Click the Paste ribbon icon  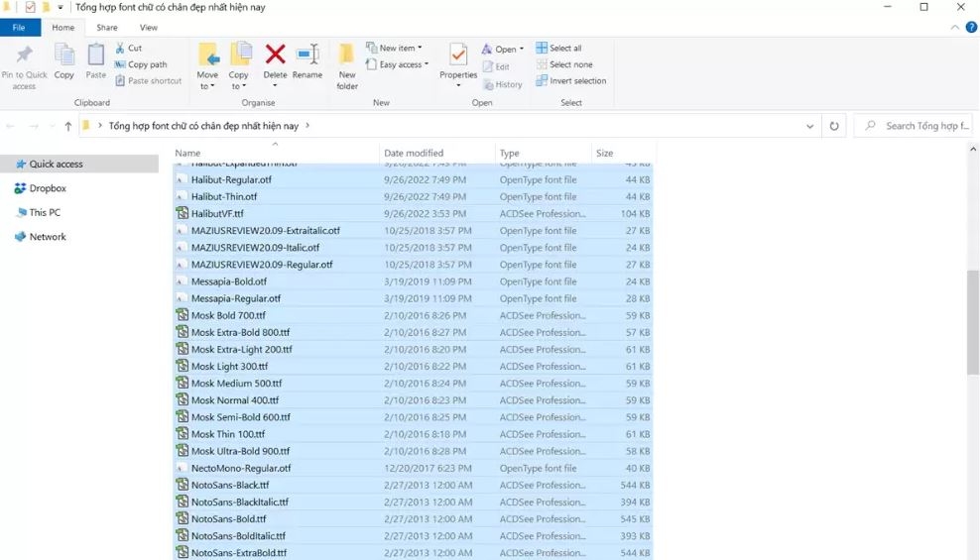coord(95,55)
